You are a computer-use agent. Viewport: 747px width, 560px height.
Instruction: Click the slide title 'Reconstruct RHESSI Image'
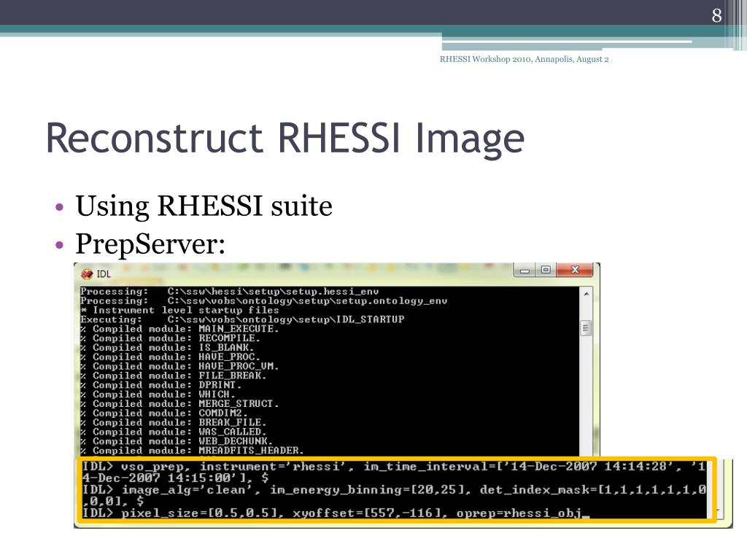285,139
